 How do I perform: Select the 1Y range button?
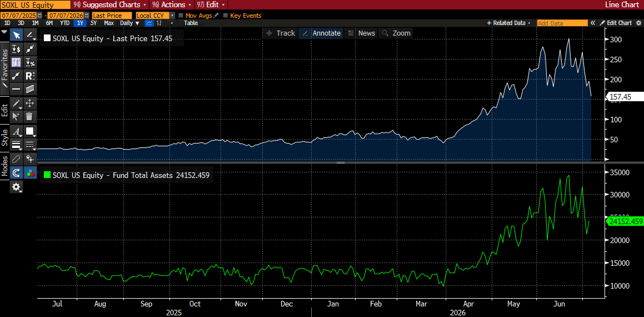click(79, 23)
